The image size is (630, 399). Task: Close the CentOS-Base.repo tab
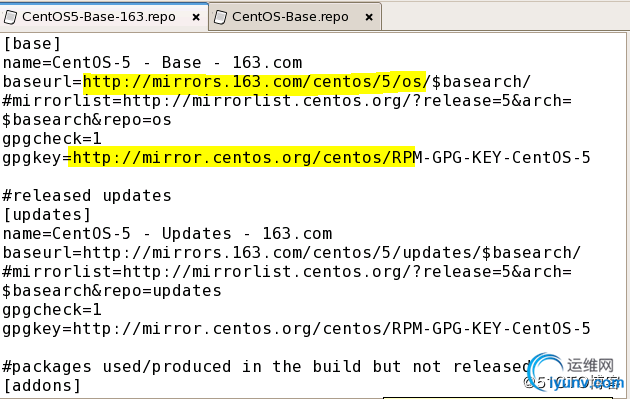pos(369,17)
